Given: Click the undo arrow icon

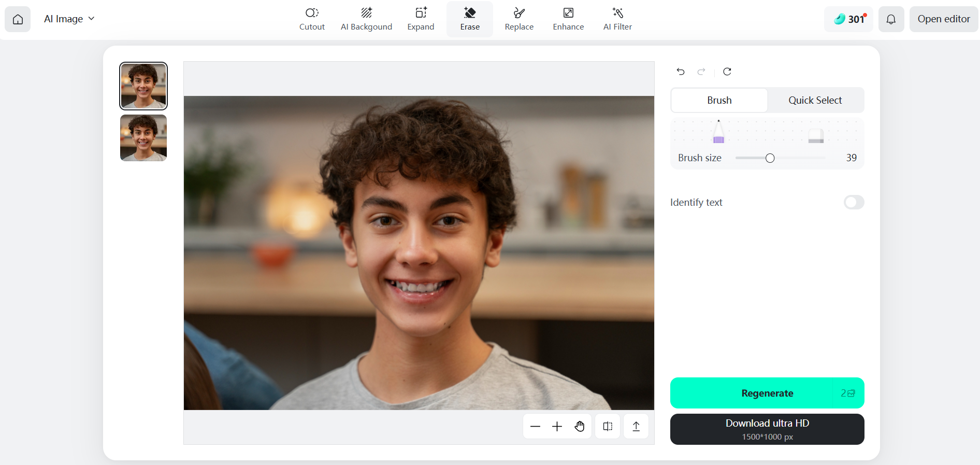Looking at the screenshot, I should tap(681, 72).
